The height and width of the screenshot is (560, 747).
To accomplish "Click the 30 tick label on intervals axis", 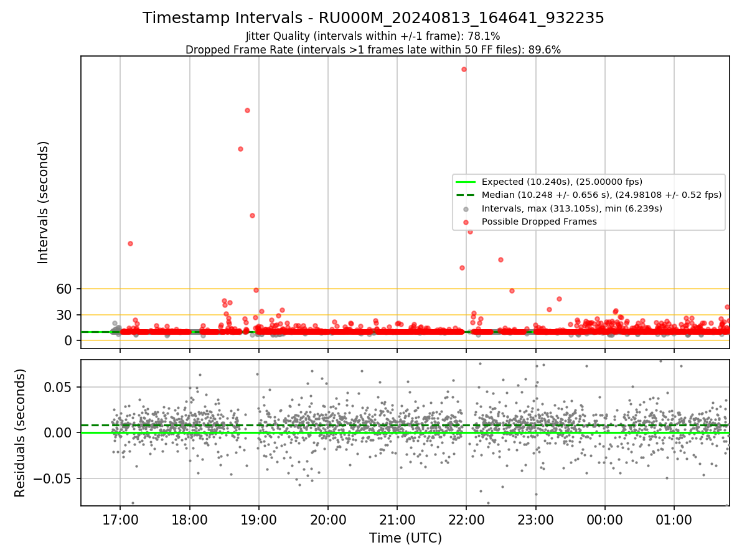I will (x=64, y=315).
